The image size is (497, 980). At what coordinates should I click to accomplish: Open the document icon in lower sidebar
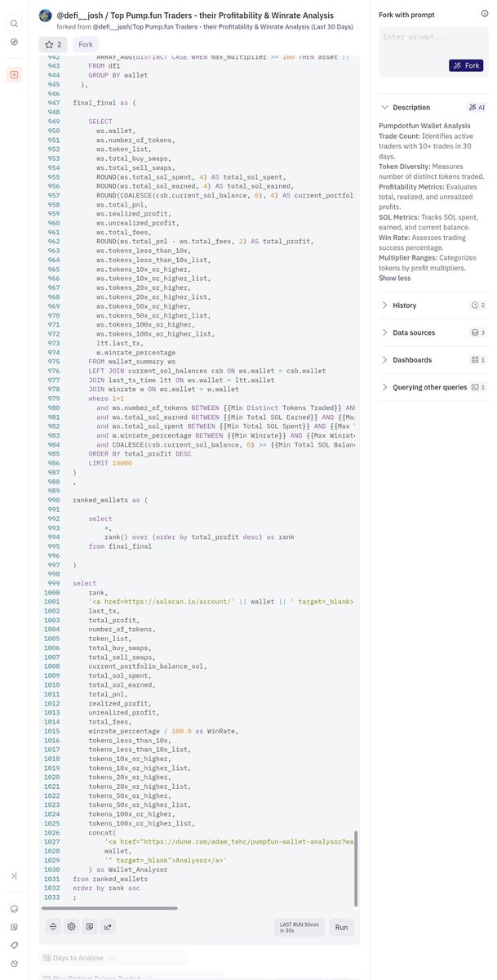(14, 927)
